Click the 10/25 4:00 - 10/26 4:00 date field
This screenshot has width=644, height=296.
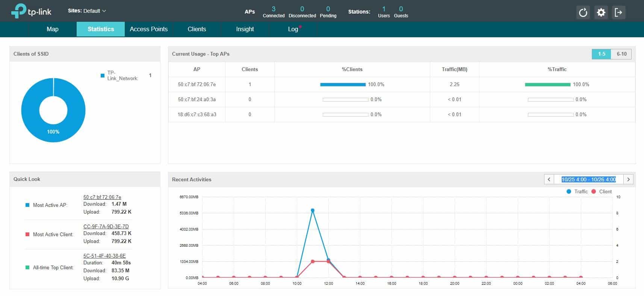tap(589, 179)
